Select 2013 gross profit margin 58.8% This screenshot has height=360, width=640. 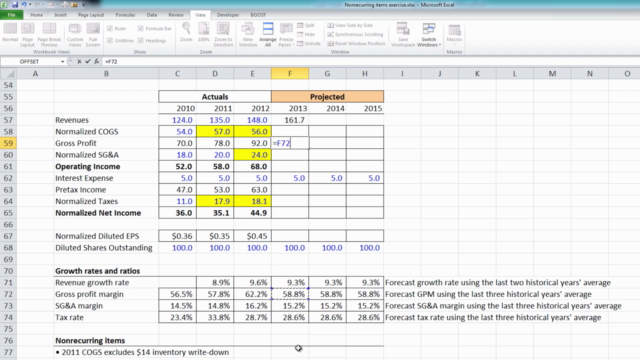[290, 294]
